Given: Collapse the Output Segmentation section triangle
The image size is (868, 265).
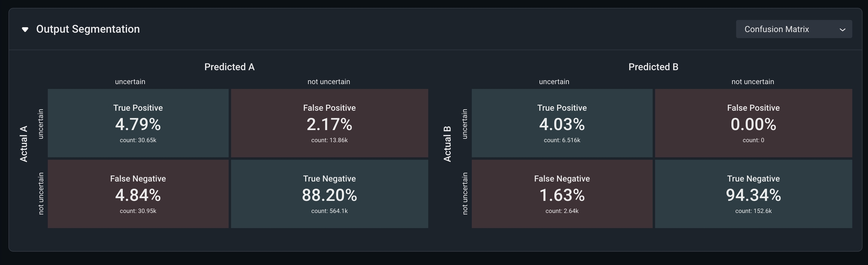Looking at the screenshot, I should tap(25, 29).
